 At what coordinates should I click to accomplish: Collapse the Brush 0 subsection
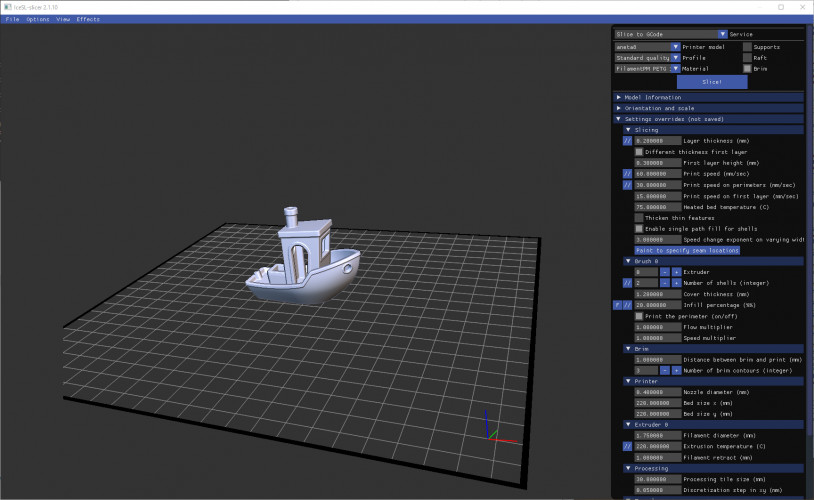pyautogui.click(x=714, y=261)
